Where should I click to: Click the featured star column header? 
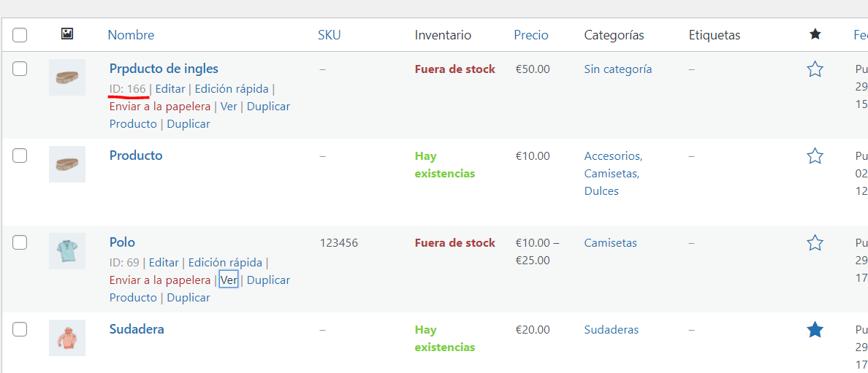point(815,34)
